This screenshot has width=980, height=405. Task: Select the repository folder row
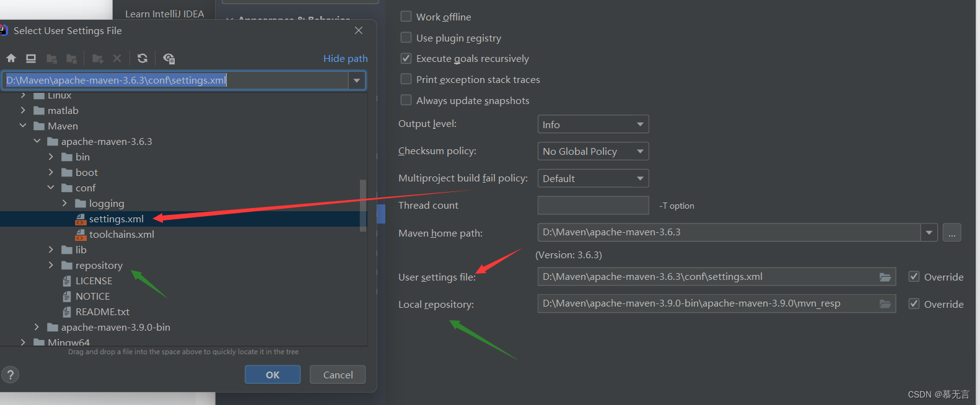coord(183,265)
